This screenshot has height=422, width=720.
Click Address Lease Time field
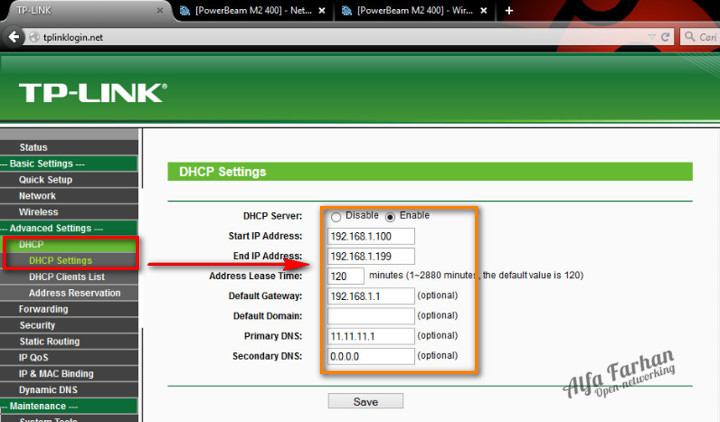(x=345, y=276)
